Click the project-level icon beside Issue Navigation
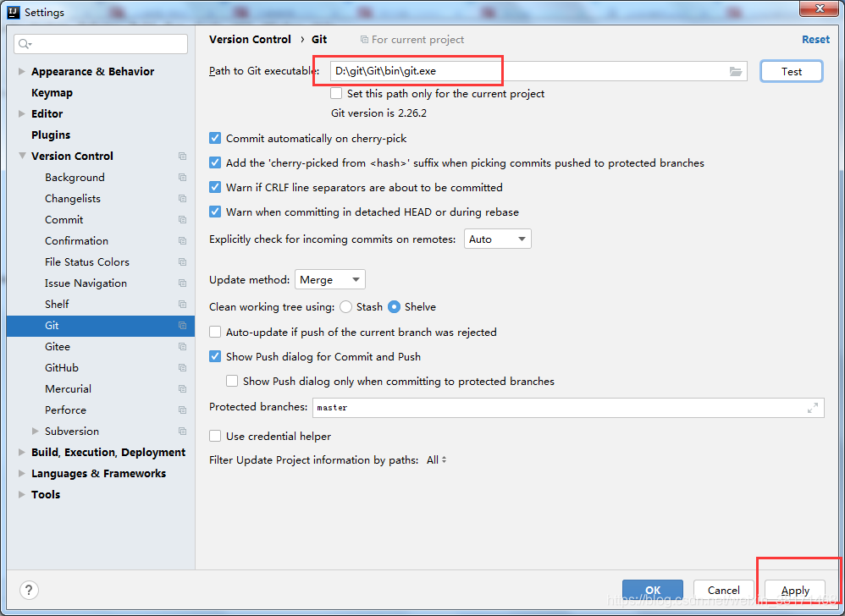This screenshot has height=616, width=845. coord(182,283)
